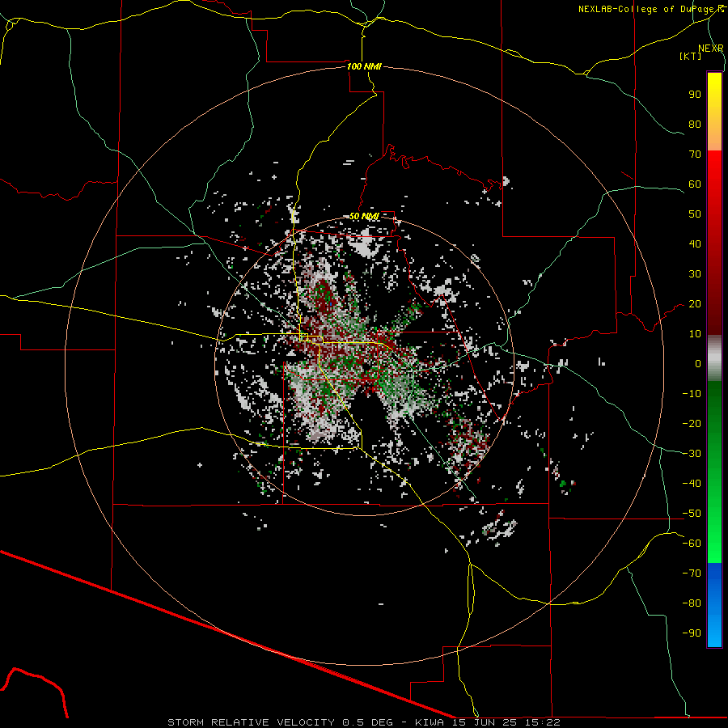728x728 pixels.
Task: Click the -20 value on velocity scale
Action: 692,423
